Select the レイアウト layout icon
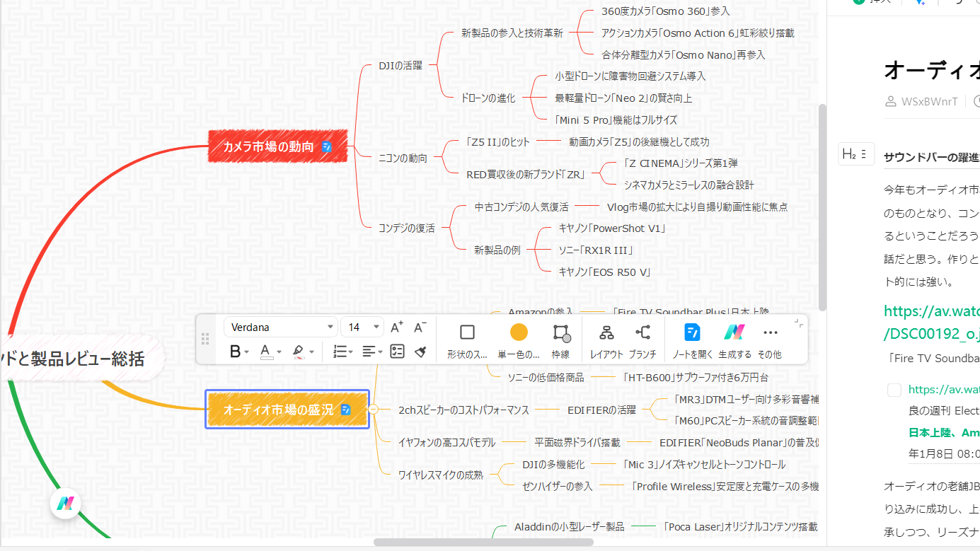 pos(606,332)
